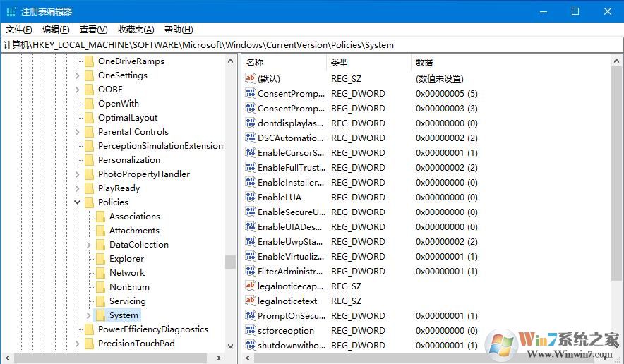Click the DWORD icon beside EnableVirtualiz... entry

(251, 256)
